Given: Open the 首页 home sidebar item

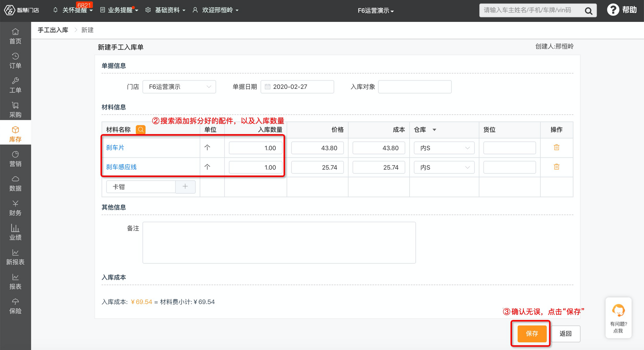Looking at the screenshot, I should click(x=15, y=36).
